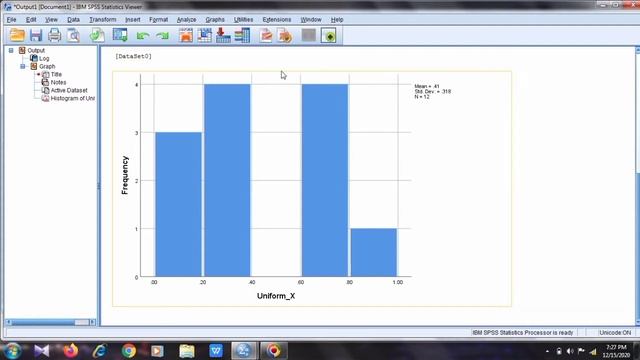
Task: Click the Print toolbar icon
Action: [x=54, y=36]
